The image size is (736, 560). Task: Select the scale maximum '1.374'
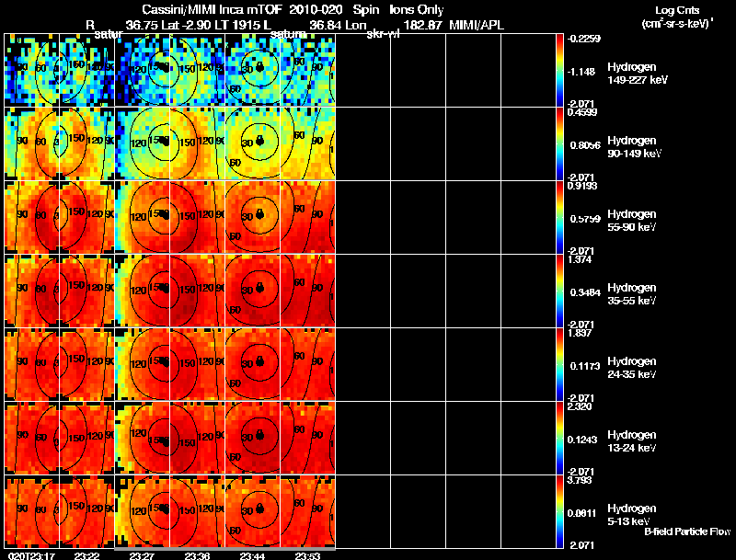pos(580,259)
